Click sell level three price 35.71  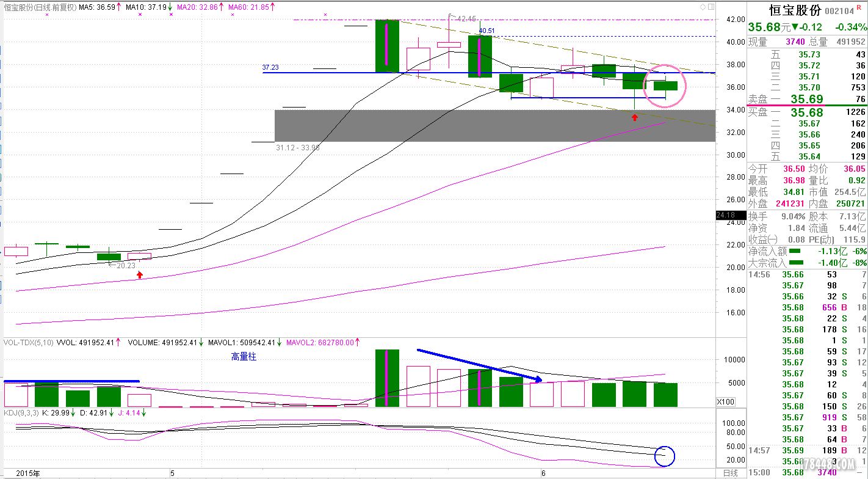pos(810,76)
